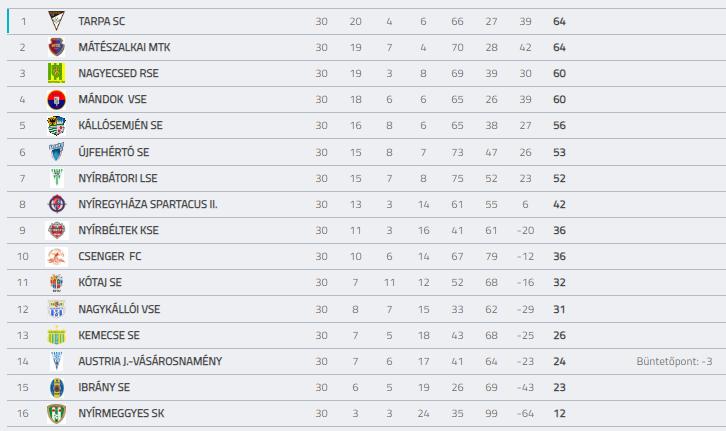Click the Mándok VSE round crest
Screen dimensions: 726x431
56,100
